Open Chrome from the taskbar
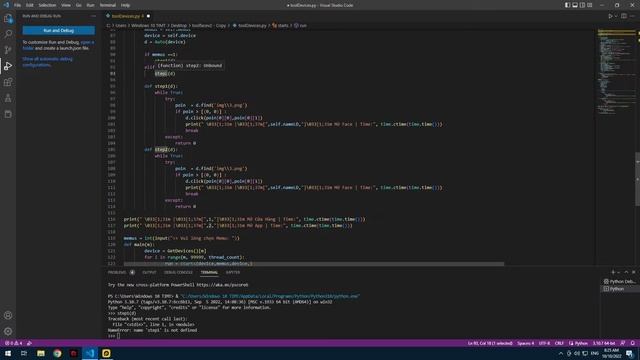The height and width of the screenshot is (360, 640). click(57, 353)
